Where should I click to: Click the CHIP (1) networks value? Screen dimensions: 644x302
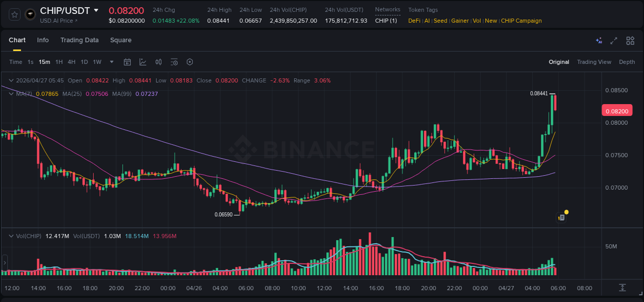(386, 21)
